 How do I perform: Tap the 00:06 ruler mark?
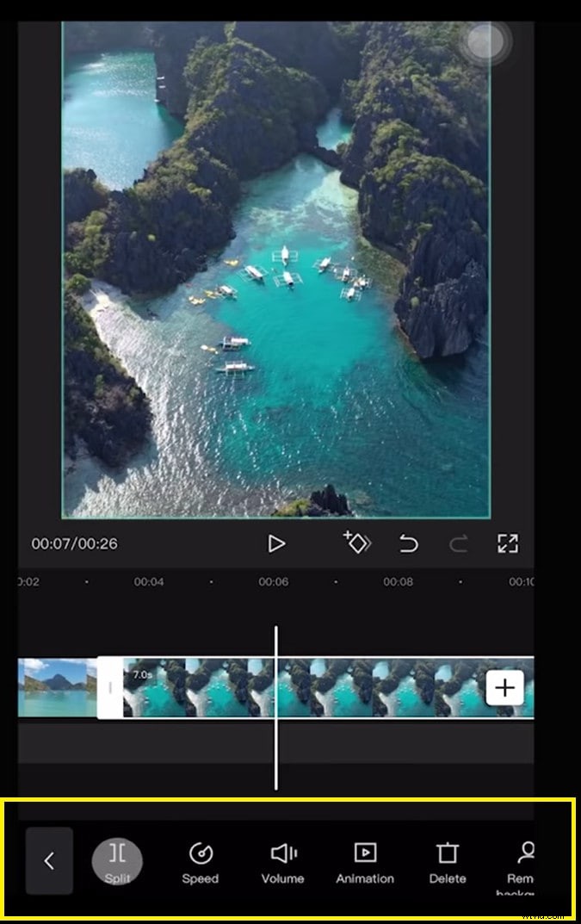pos(274,581)
